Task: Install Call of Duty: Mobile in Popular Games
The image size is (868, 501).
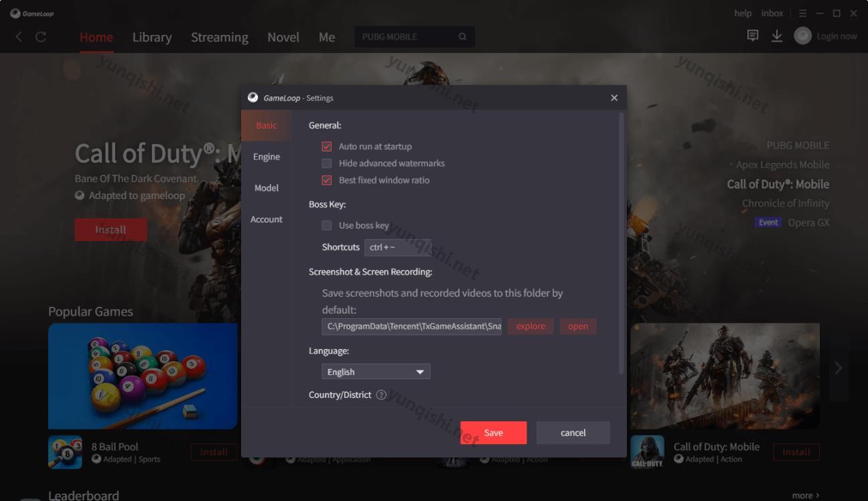Action: click(x=796, y=452)
